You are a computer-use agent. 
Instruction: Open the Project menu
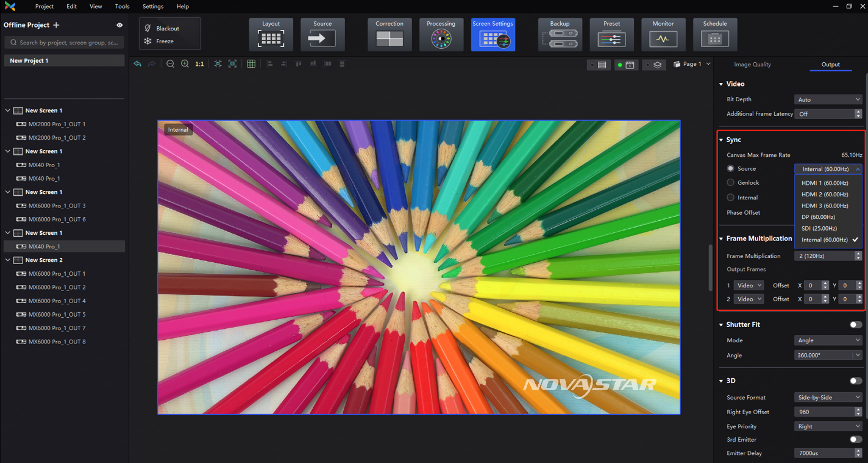[x=44, y=6]
